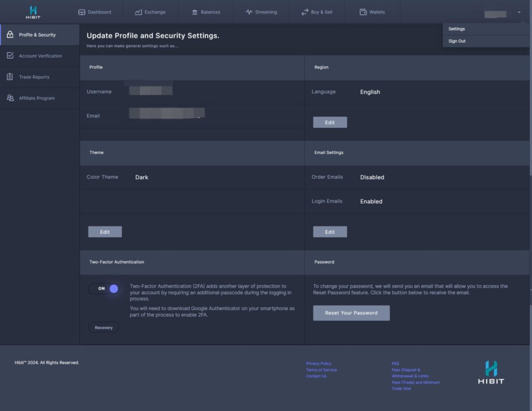Click the Affiliate Program people icon
Screen dimensions: 532x411
click(x=10, y=98)
